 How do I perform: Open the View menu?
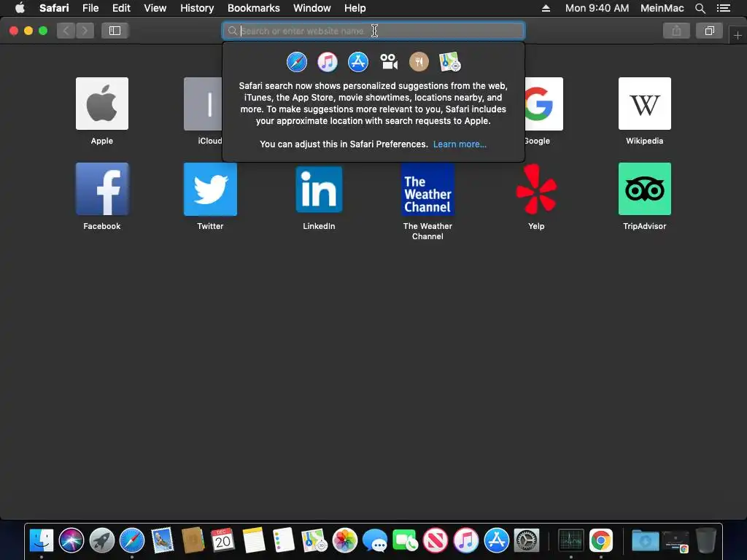pyautogui.click(x=155, y=8)
